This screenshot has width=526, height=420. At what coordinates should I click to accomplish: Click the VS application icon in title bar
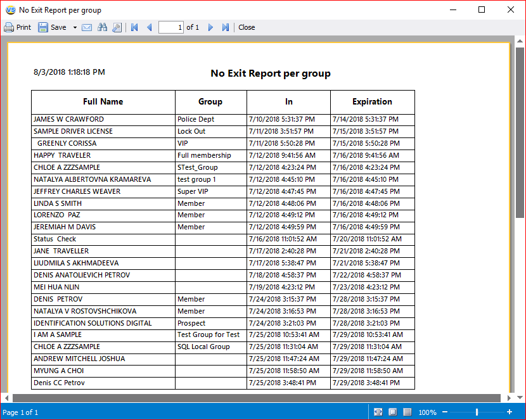[x=10, y=10]
